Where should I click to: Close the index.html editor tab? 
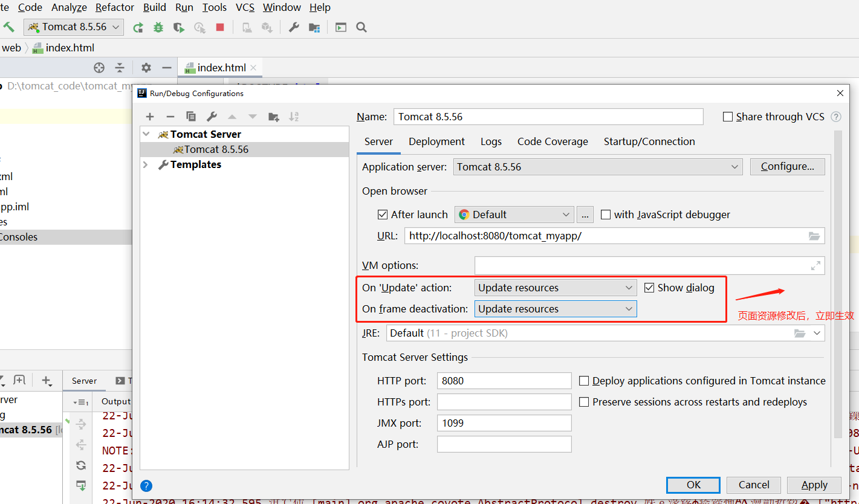[x=253, y=68]
